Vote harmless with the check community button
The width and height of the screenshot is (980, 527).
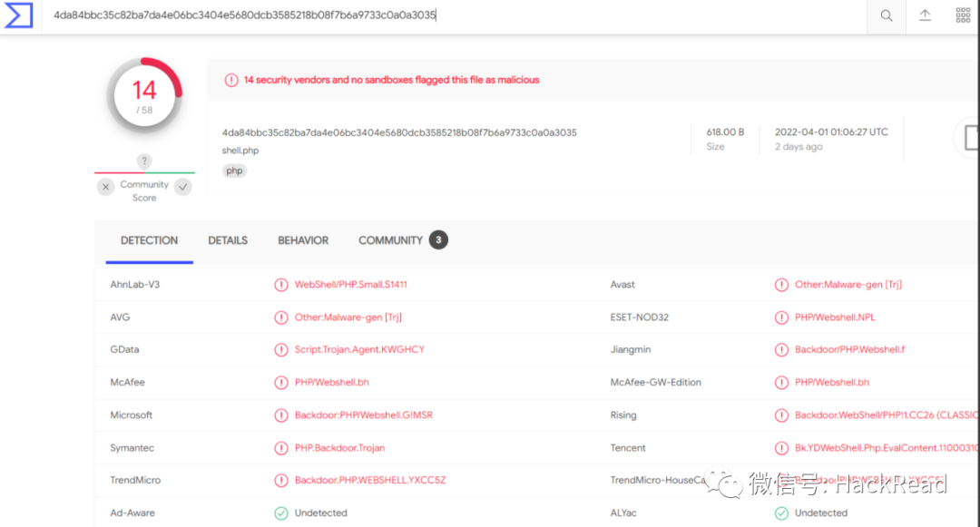tap(183, 187)
